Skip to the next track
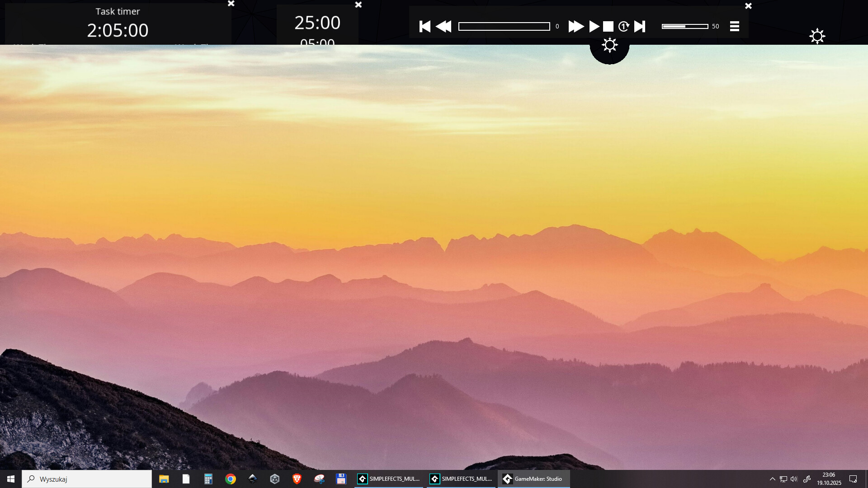Viewport: 868px width, 488px height. pos(639,26)
